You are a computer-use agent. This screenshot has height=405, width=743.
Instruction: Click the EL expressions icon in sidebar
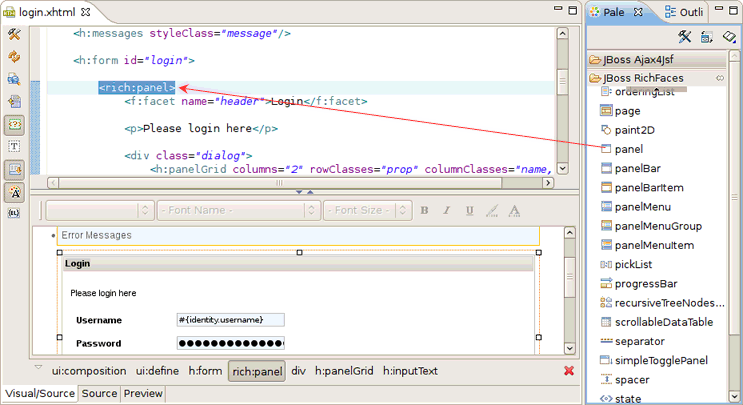[14, 213]
